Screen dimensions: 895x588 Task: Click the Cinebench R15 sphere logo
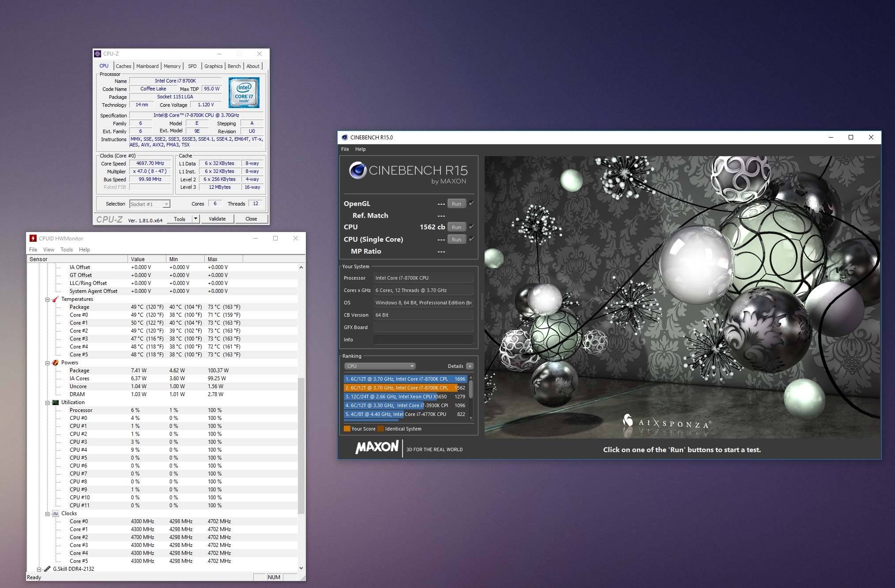(357, 170)
